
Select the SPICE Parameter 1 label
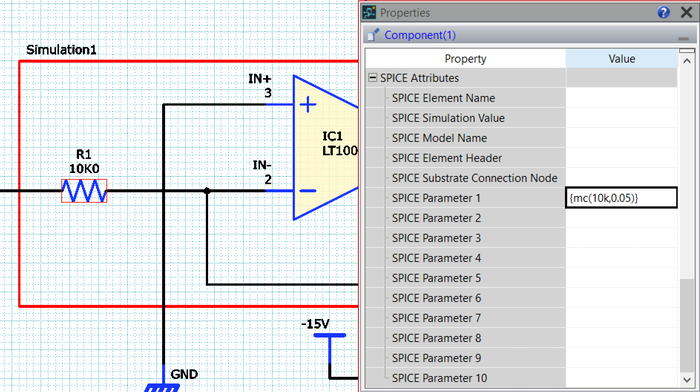pyautogui.click(x=436, y=198)
